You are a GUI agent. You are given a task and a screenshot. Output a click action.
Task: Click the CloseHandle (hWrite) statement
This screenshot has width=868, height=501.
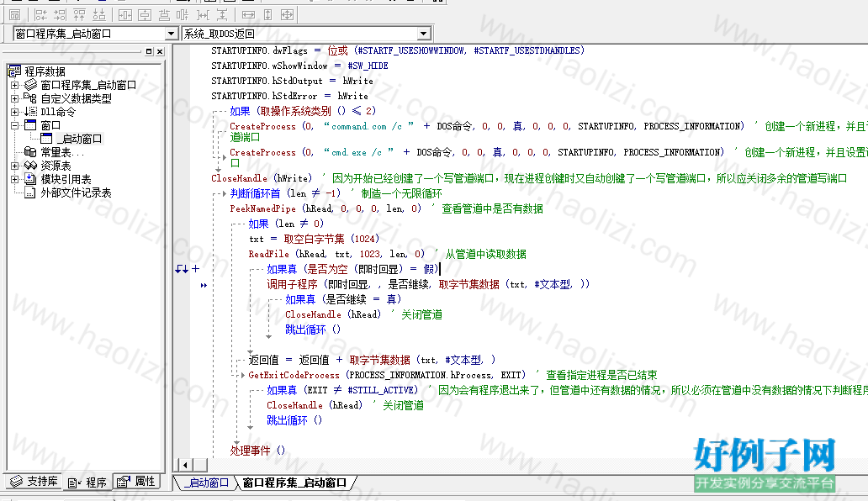tap(262, 178)
